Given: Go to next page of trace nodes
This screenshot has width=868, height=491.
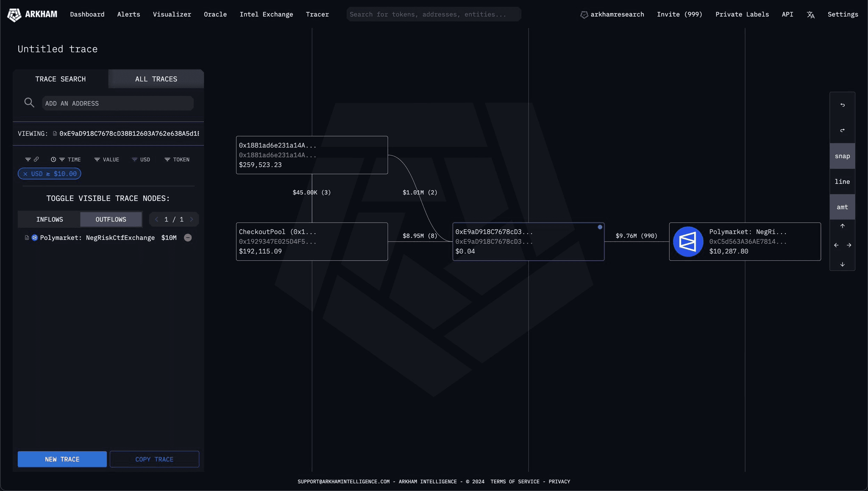Looking at the screenshot, I should 192,219.
